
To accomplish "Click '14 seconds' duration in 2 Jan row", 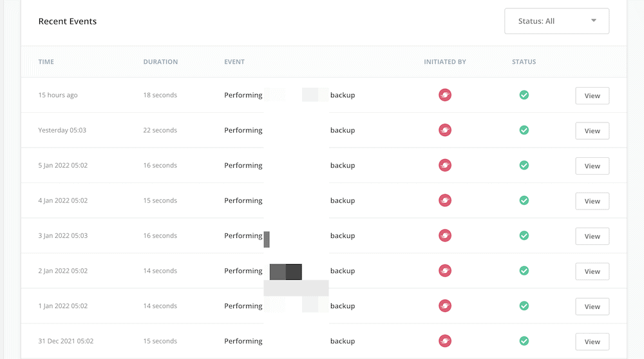I will coord(160,271).
